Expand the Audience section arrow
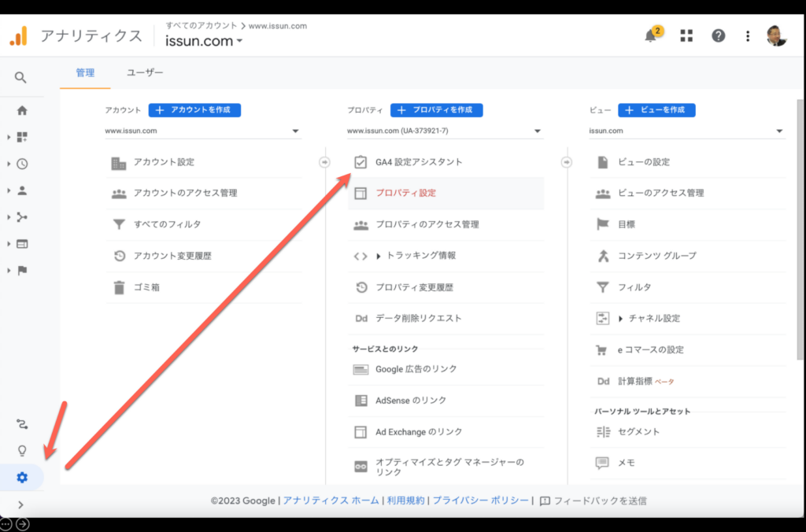806x532 pixels. 9,190
